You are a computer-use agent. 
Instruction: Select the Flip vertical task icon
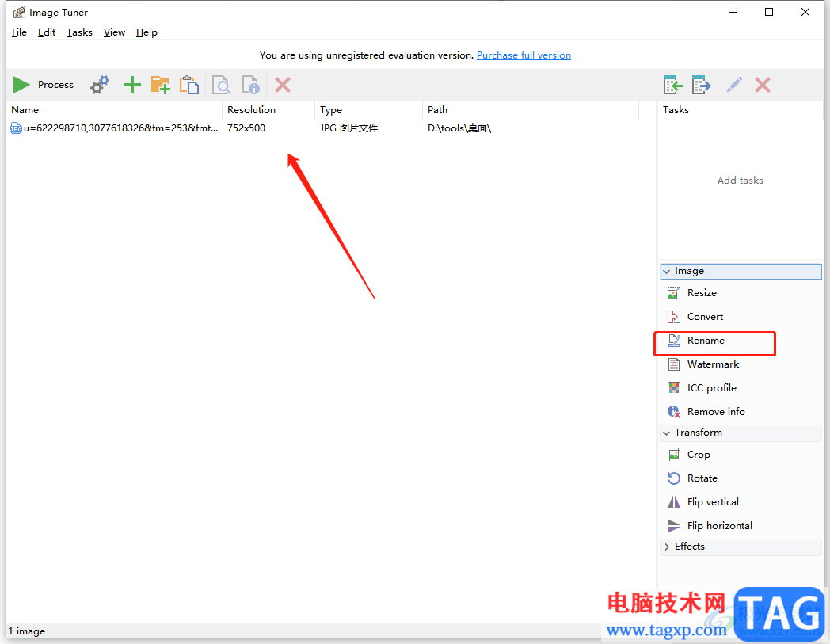[673, 502]
